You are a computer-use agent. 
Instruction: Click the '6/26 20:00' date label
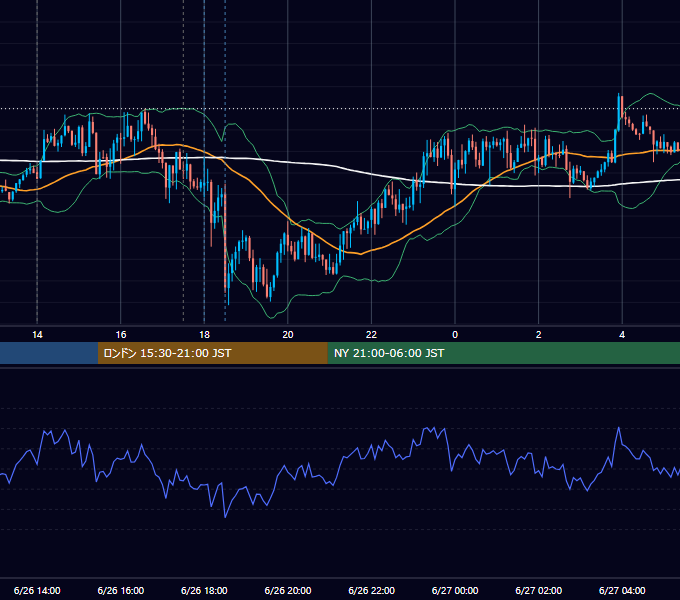coord(288,590)
